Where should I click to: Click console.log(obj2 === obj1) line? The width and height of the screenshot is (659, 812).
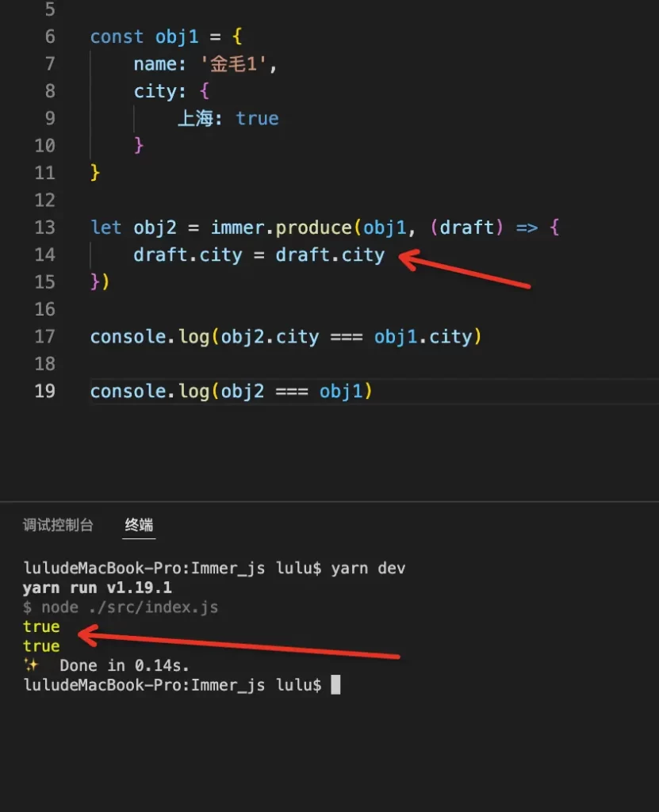(231, 391)
